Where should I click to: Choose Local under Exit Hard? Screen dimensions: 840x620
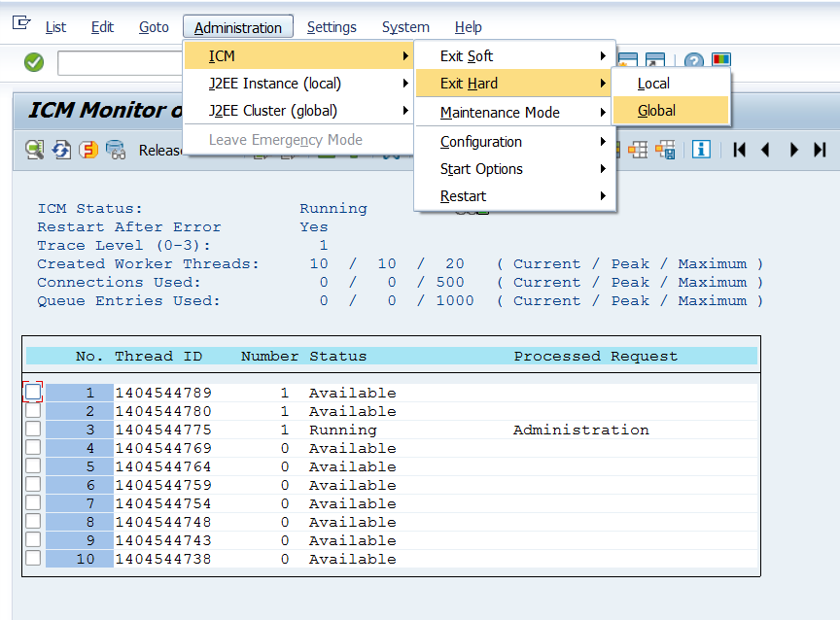(671, 83)
